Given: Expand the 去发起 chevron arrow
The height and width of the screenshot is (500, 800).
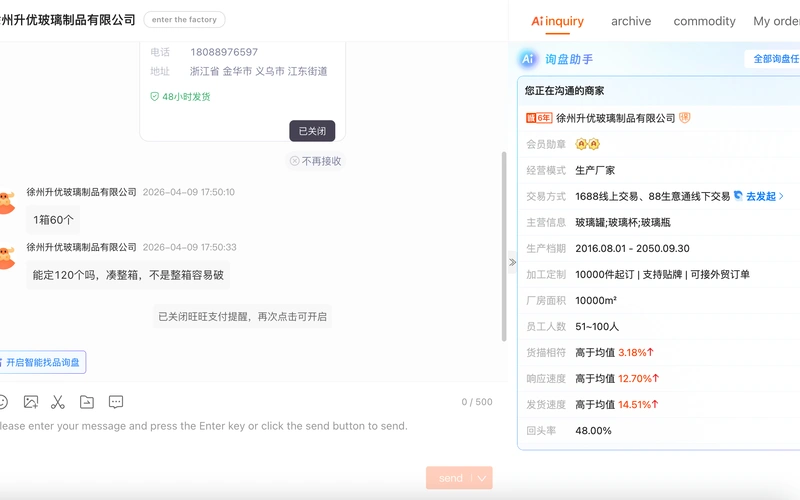Looking at the screenshot, I should pyautogui.click(x=781, y=196).
